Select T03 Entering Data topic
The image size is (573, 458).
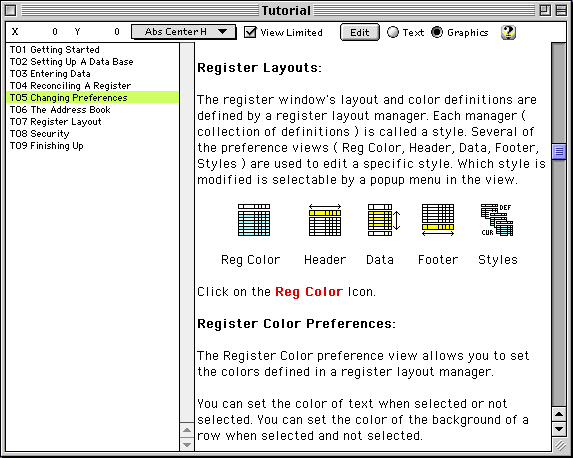pyautogui.click(x=92, y=73)
